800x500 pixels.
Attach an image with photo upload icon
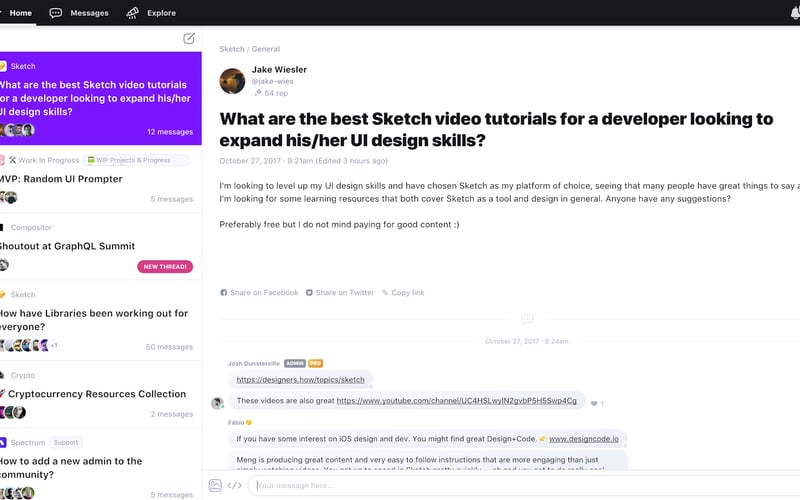pos(215,485)
